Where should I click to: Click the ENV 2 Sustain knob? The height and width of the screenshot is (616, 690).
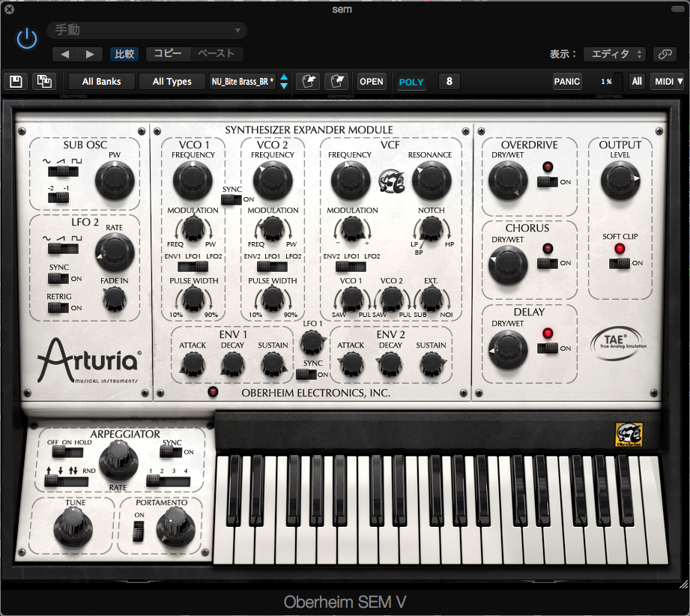tap(432, 365)
